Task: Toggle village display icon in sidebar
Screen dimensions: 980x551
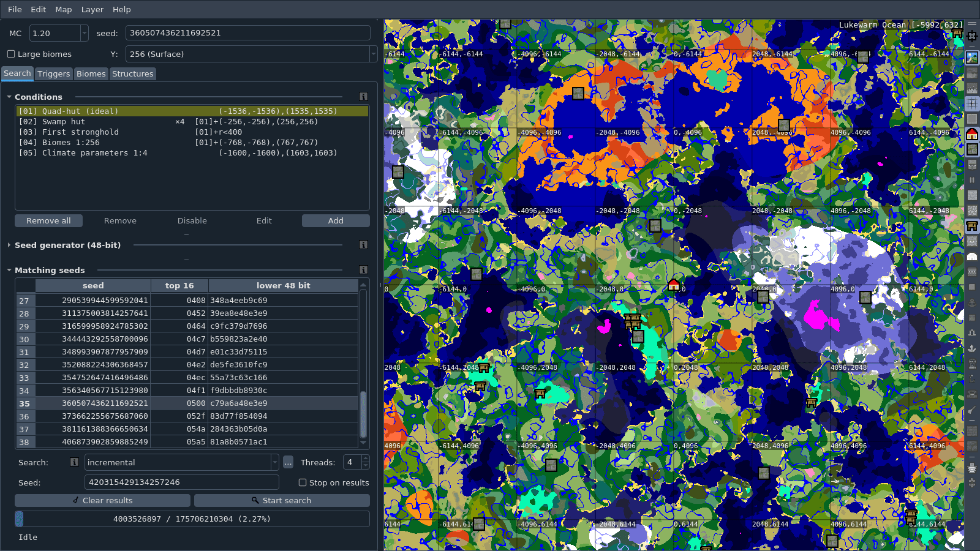Action: pyautogui.click(x=972, y=165)
